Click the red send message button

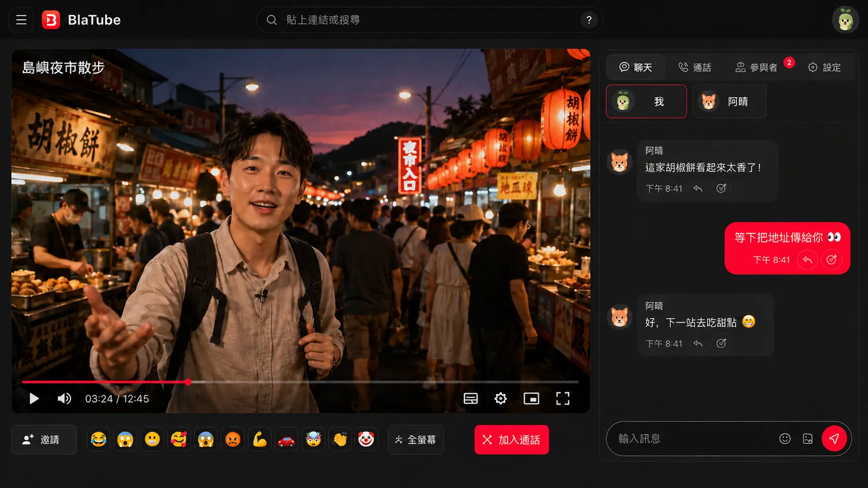click(834, 439)
